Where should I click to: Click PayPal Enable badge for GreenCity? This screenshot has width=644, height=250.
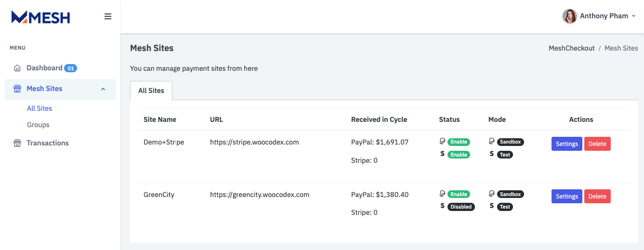459,194
